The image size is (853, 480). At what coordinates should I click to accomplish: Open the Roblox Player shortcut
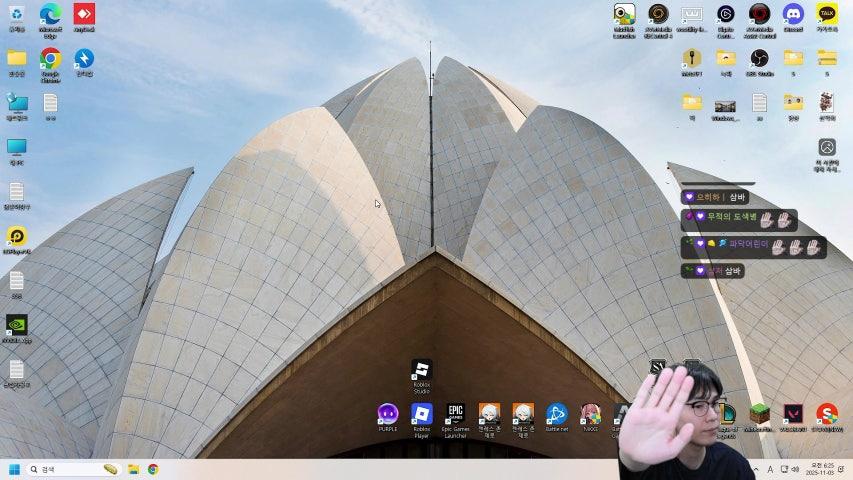(x=421, y=414)
